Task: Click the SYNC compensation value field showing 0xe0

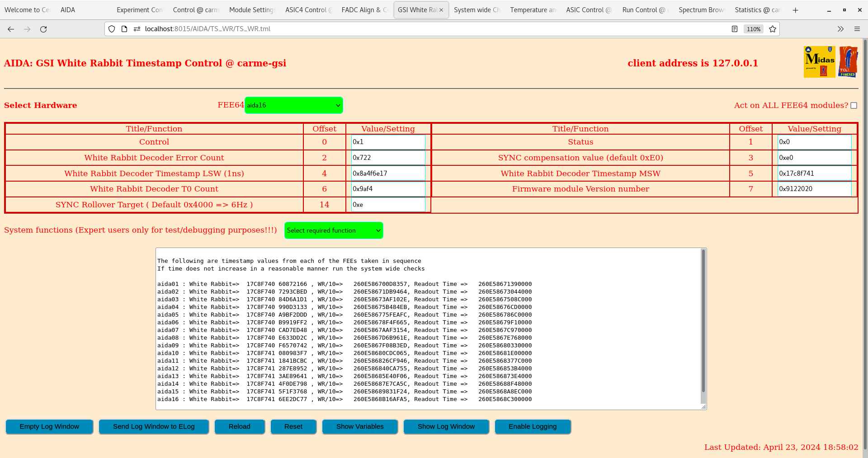Action: pos(814,158)
